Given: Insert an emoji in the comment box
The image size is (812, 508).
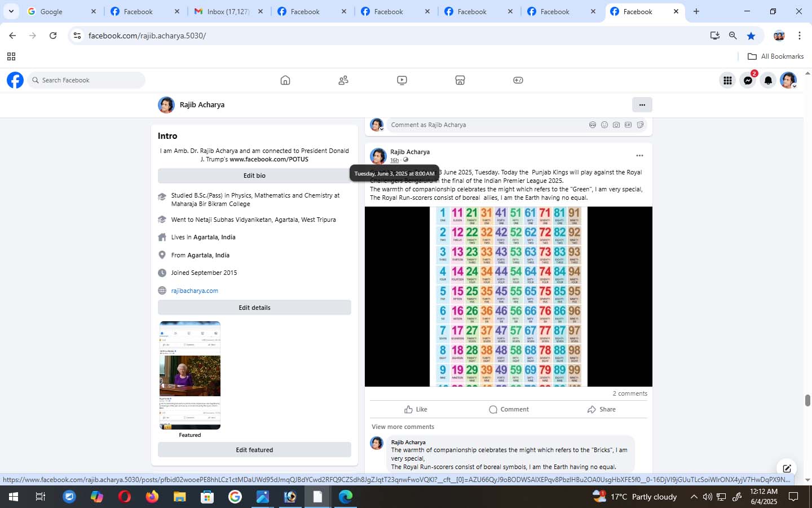Looking at the screenshot, I should pyautogui.click(x=604, y=125).
